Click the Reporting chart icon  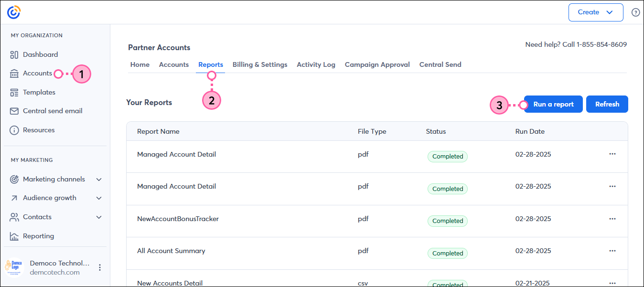click(x=14, y=236)
